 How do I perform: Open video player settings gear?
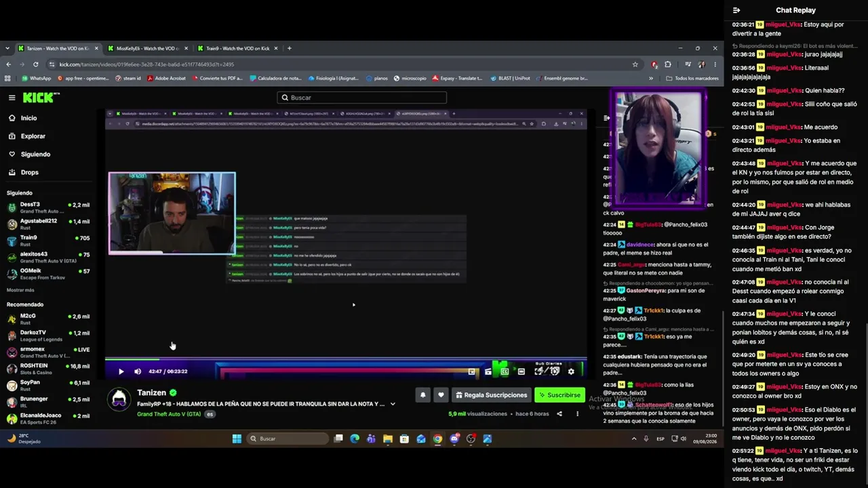(571, 371)
